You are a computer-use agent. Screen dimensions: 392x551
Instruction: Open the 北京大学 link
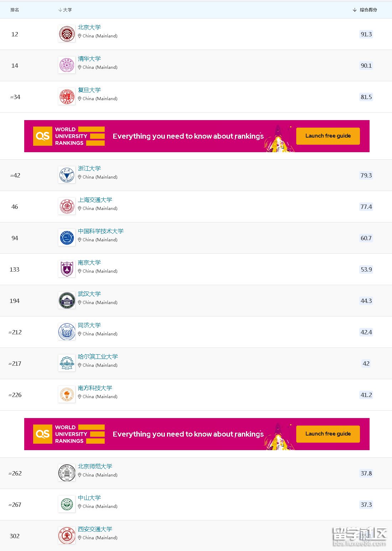click(x=89, y=27)
